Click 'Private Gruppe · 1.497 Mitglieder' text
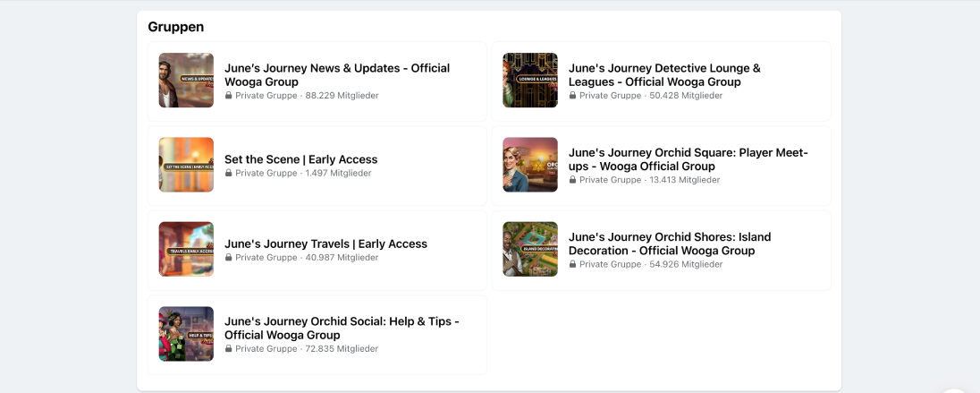Viewport: 980px width, 393px height. tap(303, 174)
